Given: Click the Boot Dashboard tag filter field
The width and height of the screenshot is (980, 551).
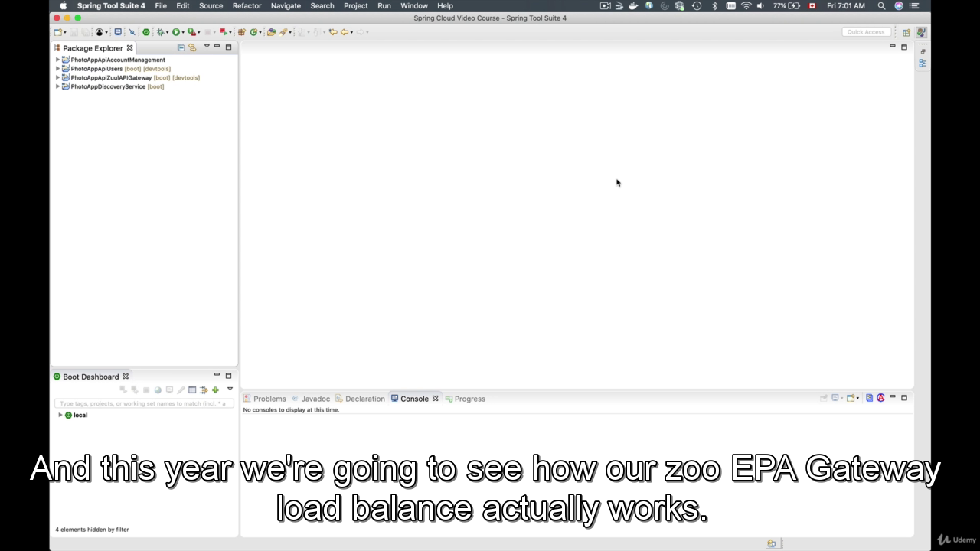Looking at the screenshot, I should tap(144, 403).
